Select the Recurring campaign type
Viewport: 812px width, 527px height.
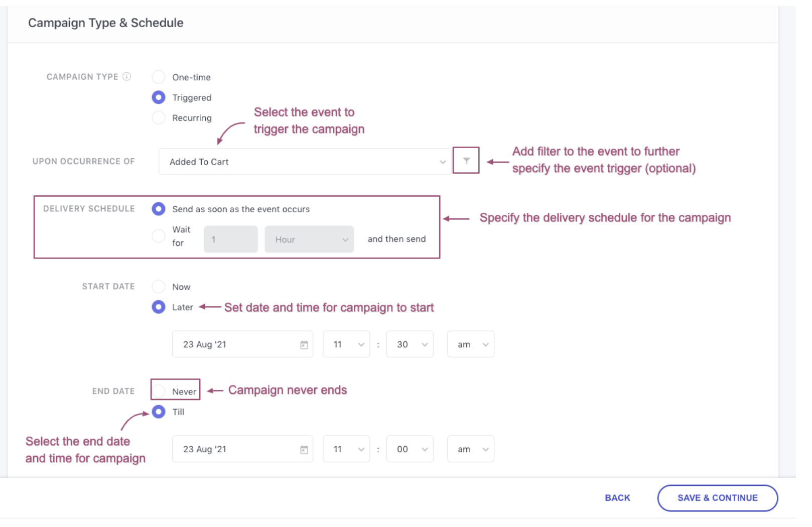pyautogui.click(x=159, y=118)
